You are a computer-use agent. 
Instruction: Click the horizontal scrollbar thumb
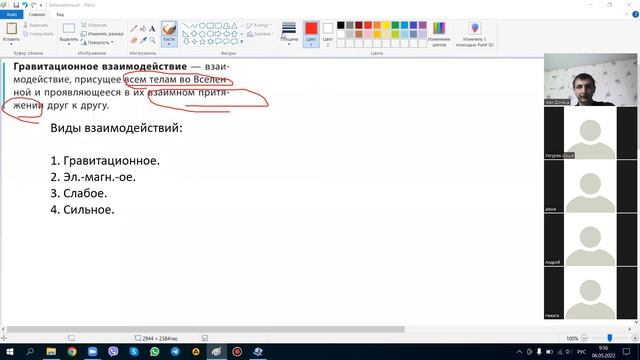tap(206, 329)
